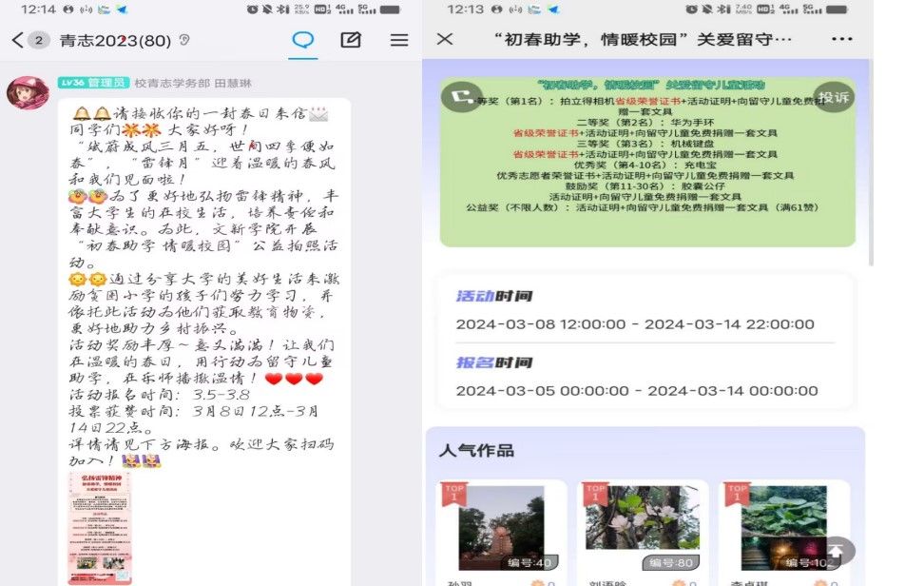The width and height of the screenshot is (924, 586).
Task: Open the three-dot more menu
Action: click(841, 39)
